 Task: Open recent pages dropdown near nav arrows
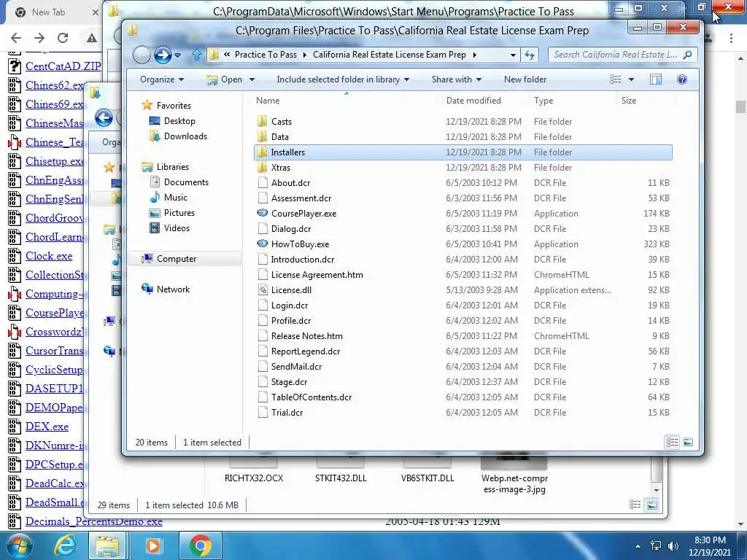178,55
